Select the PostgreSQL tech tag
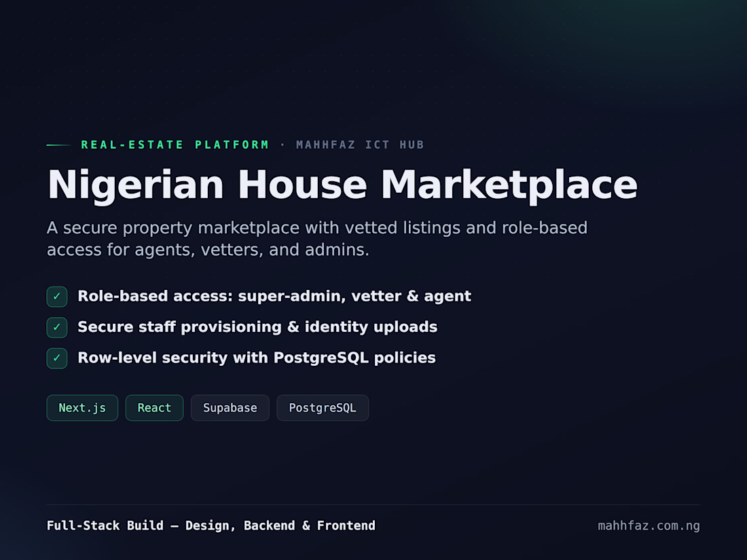747x560 pixels. 323,408
